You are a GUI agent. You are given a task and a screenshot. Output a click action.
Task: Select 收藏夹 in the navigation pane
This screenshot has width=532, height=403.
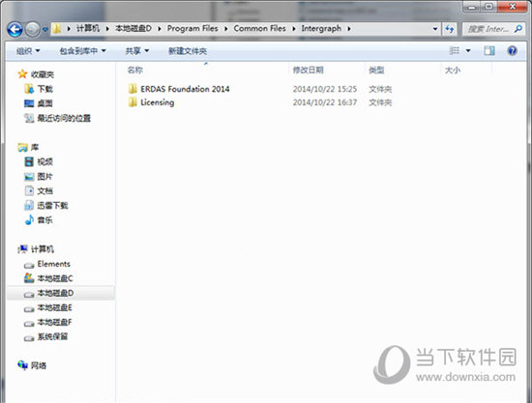click(43, 74)
